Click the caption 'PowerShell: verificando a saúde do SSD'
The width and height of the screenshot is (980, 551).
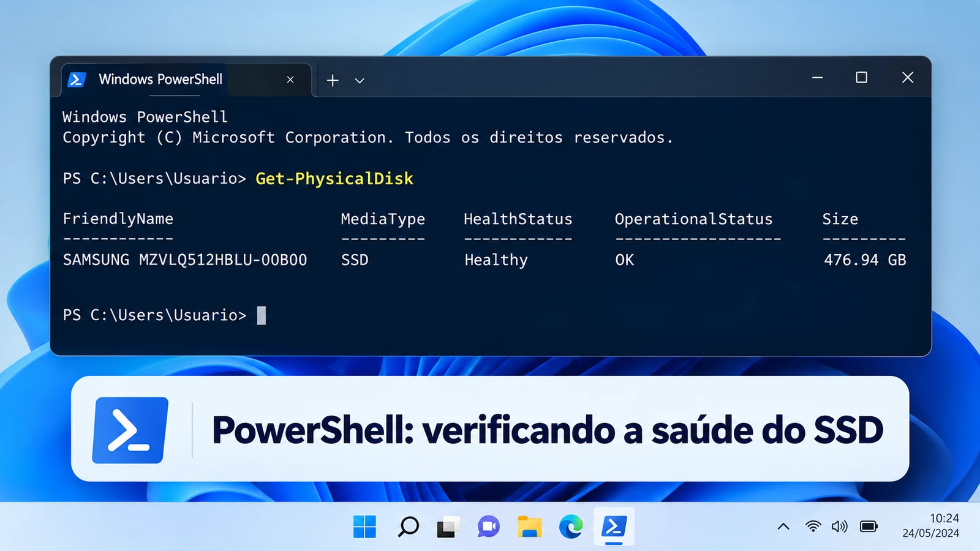click(548, 430)
